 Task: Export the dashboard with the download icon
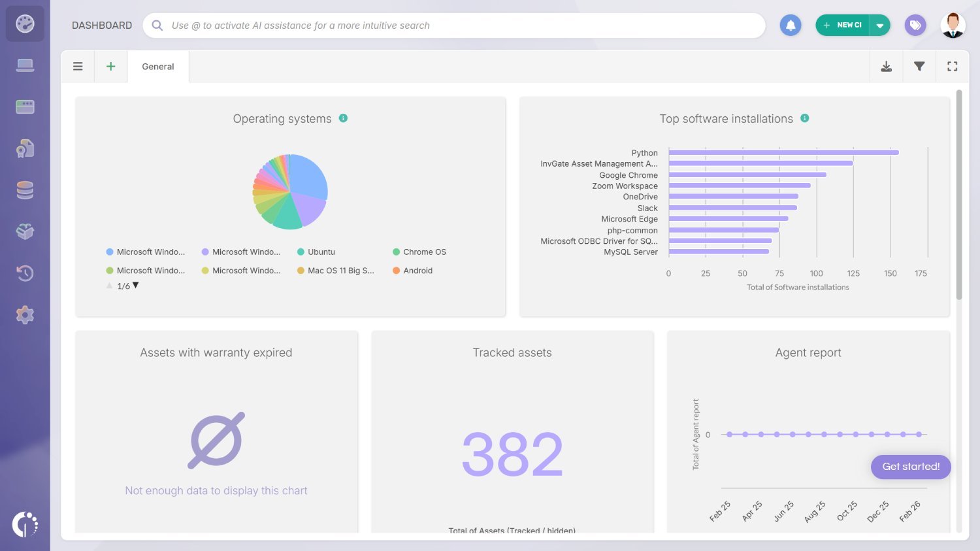point(886,66)
